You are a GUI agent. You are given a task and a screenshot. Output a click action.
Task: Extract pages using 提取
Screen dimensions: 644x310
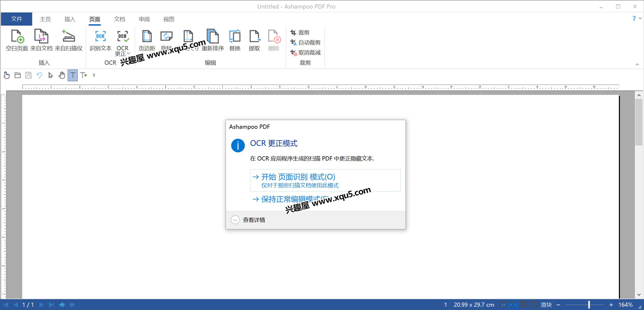254,40
